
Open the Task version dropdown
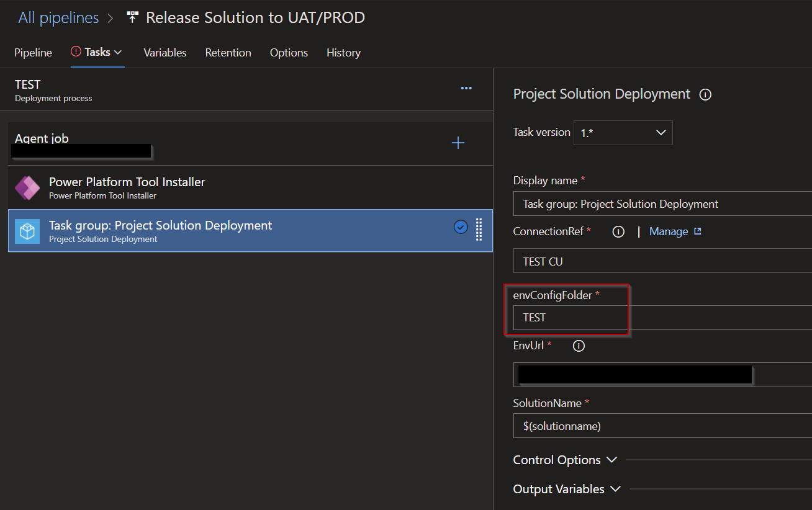pyautogui.click(x=623, y=133)
